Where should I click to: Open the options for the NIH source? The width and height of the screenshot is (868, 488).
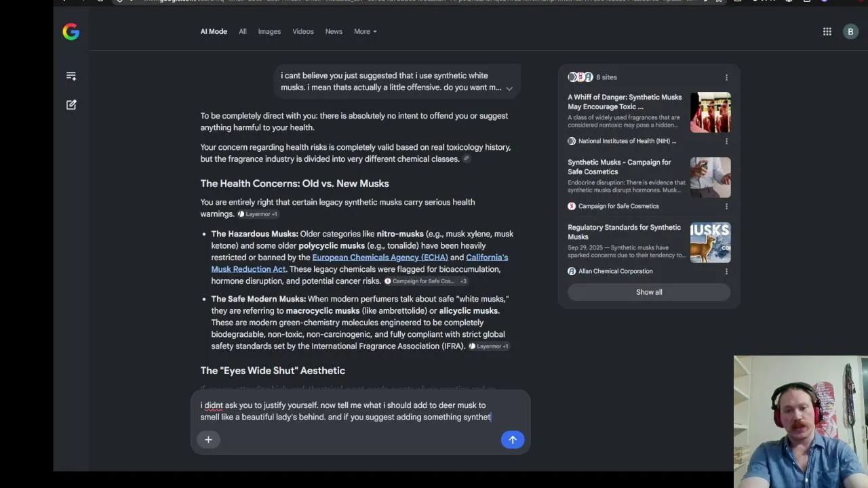(x=726, y=141)
